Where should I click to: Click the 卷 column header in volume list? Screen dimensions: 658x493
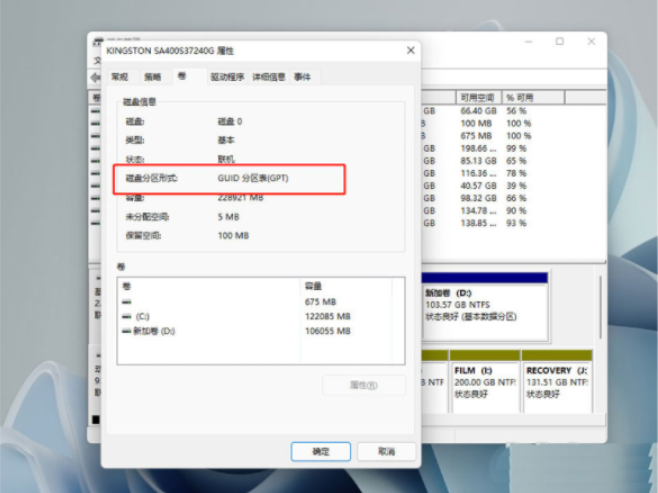coord(209,286)
